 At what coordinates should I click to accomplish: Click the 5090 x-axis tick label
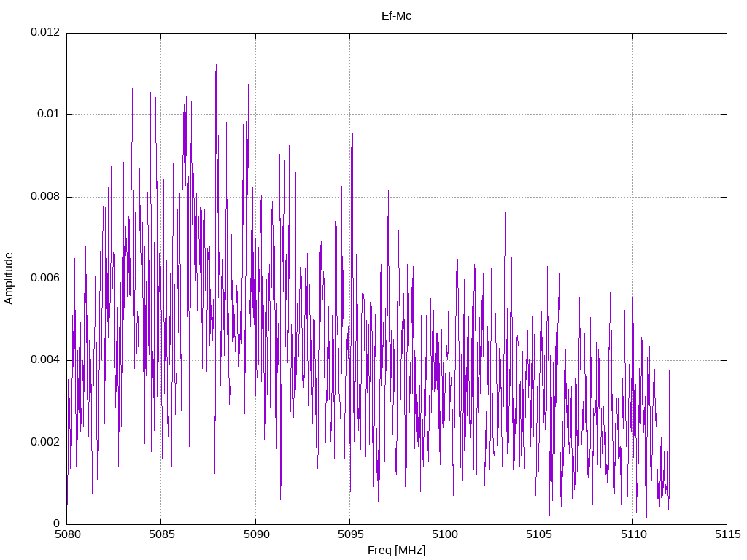point(256,534)
